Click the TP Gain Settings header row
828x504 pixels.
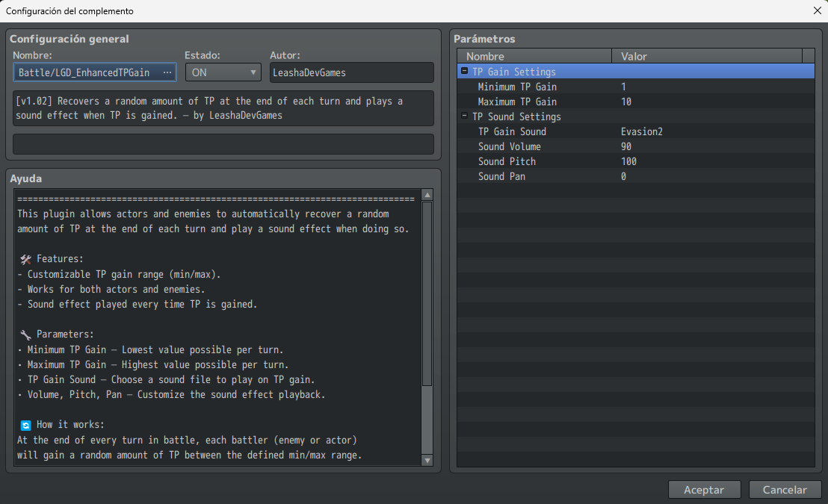coord(636,71)
